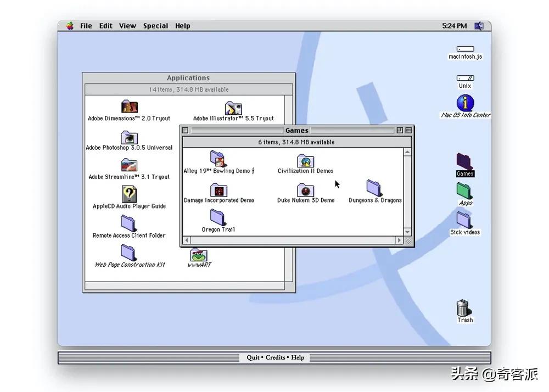Viewport: 549px width, 392px height.
Task: Select Adobe Dimensions 2.0 Tryout folder icon
Action: [x=130, y=107]
